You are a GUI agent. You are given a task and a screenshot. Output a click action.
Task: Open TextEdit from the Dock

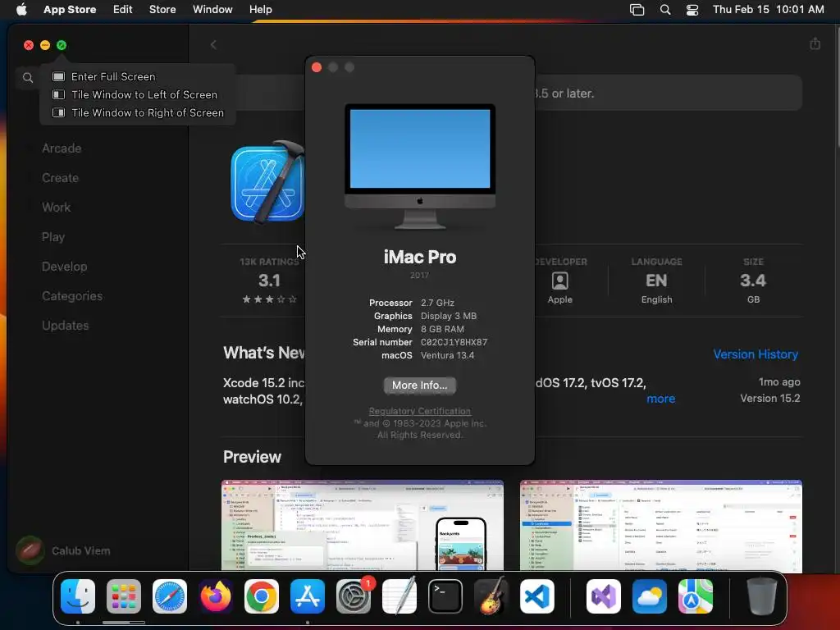point(399,596)
